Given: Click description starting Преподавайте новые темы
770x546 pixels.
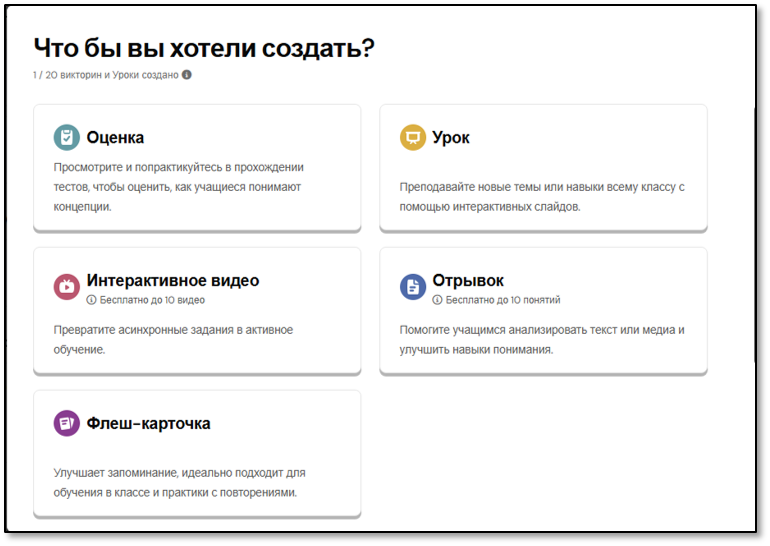Looking at the screenshot, I should 542,197.
